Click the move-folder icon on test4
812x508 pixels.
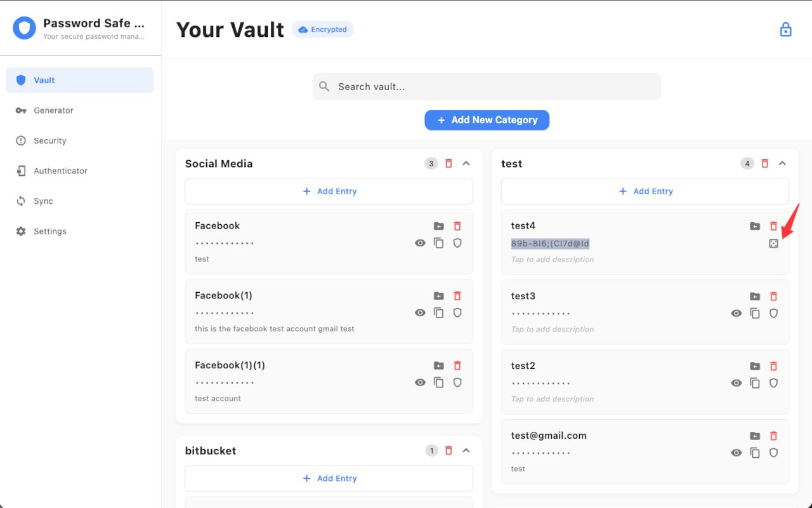(x=755, y=226)
